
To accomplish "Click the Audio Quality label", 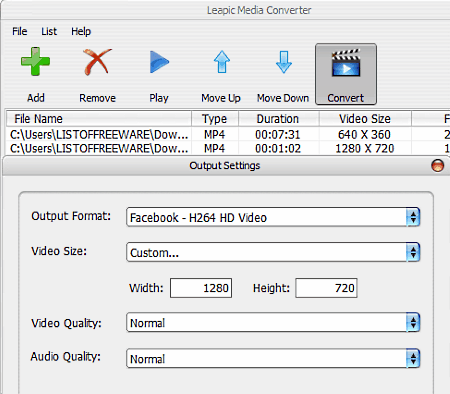I will (66, 357).
